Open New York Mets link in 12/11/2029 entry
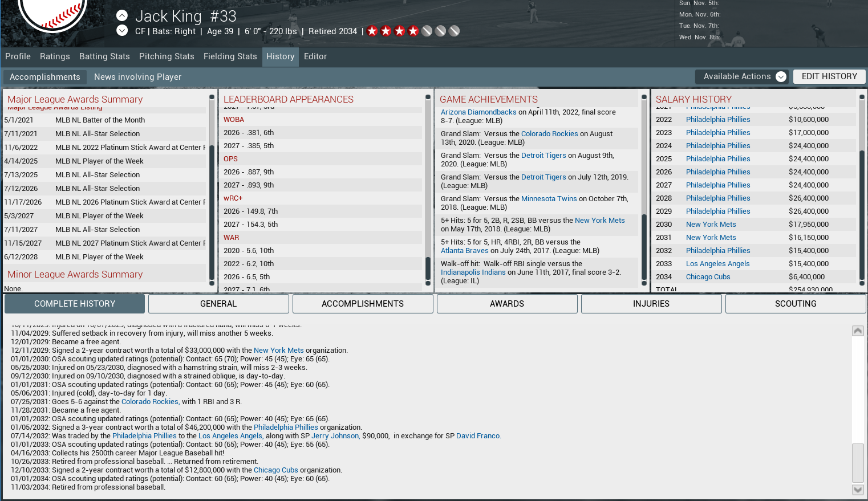Screen dimensions: 868x501 pos(279,351)
